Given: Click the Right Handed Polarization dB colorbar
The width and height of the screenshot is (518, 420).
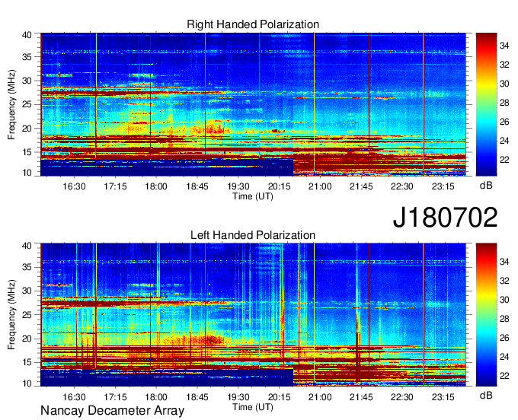Looking at the screenshot, I should pyautogui.click(x=486, y=104).
